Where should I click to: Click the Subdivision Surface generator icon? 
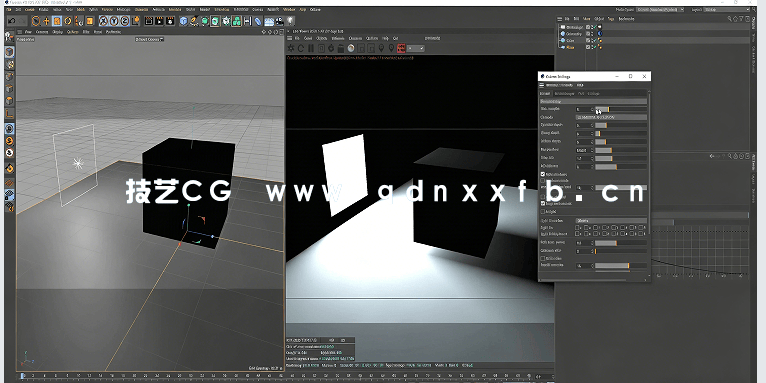click(x=205, y=21)
